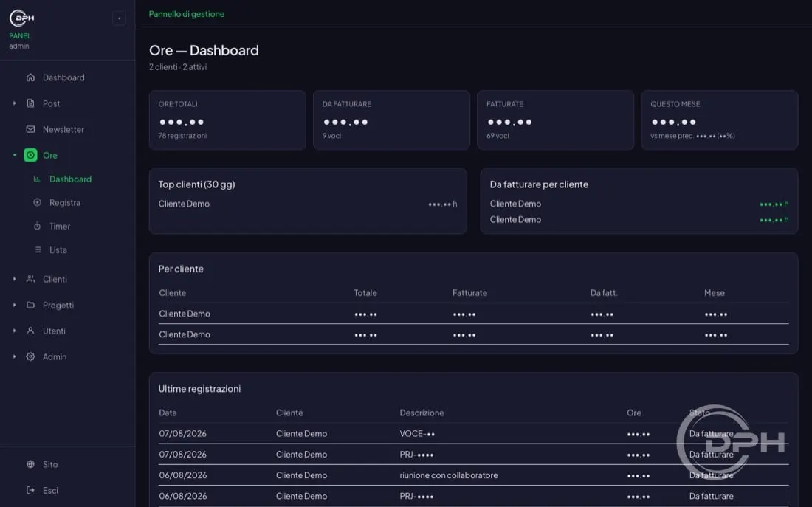Click the Registra plus-circle icon
812x507 pixels.
[x=38, y=202]
